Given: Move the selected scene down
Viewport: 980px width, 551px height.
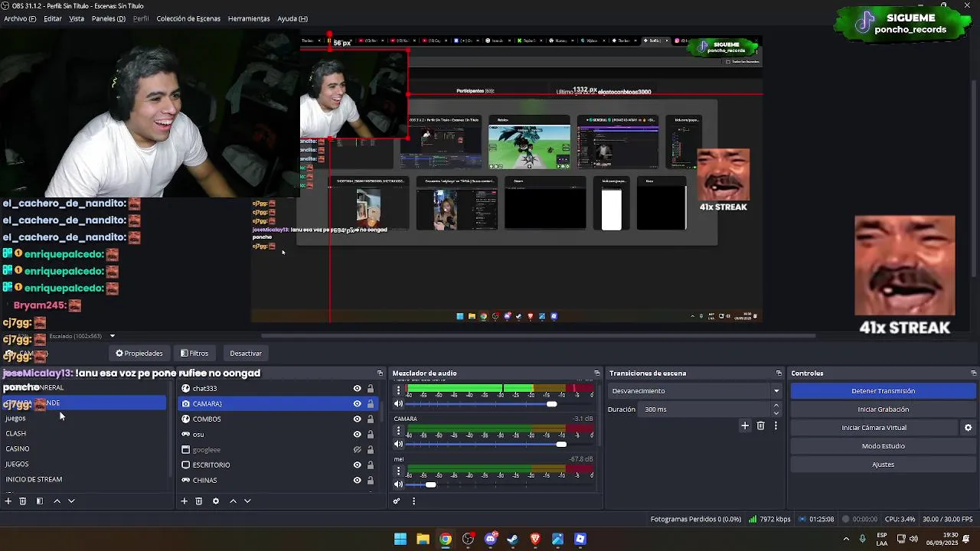Looking at the screenshot, I should point(71,501).
